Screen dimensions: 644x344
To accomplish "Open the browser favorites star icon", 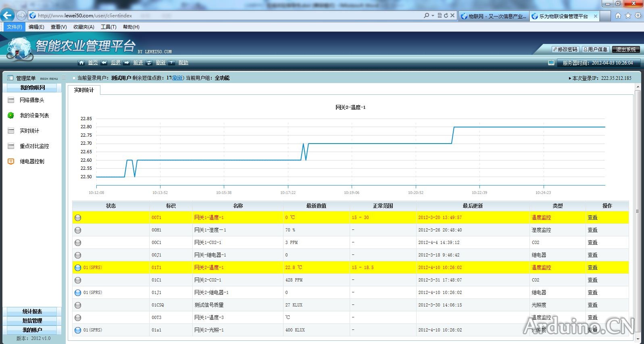I will (x=628, y=16).
